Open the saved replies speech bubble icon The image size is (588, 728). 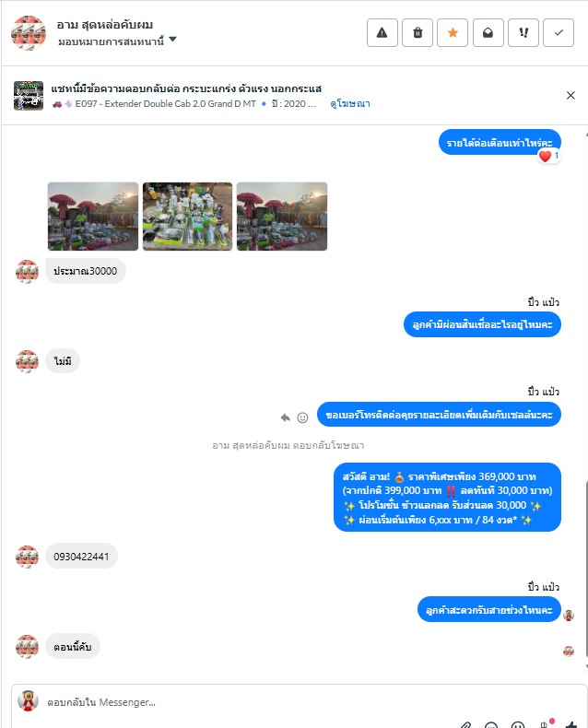tap(491, 724)
